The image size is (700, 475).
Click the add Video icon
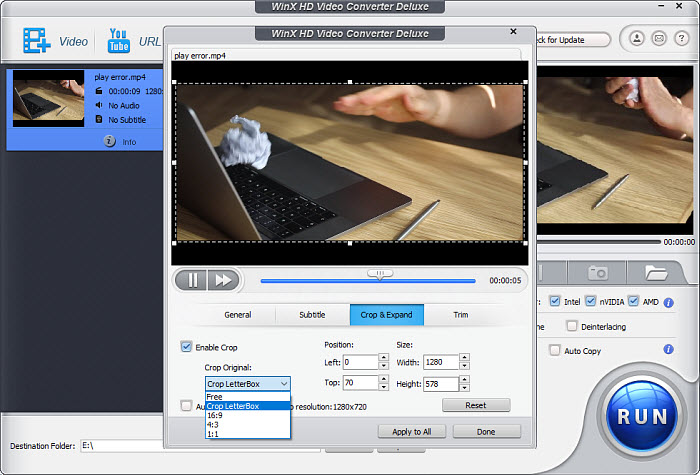(x=37, y=41)
